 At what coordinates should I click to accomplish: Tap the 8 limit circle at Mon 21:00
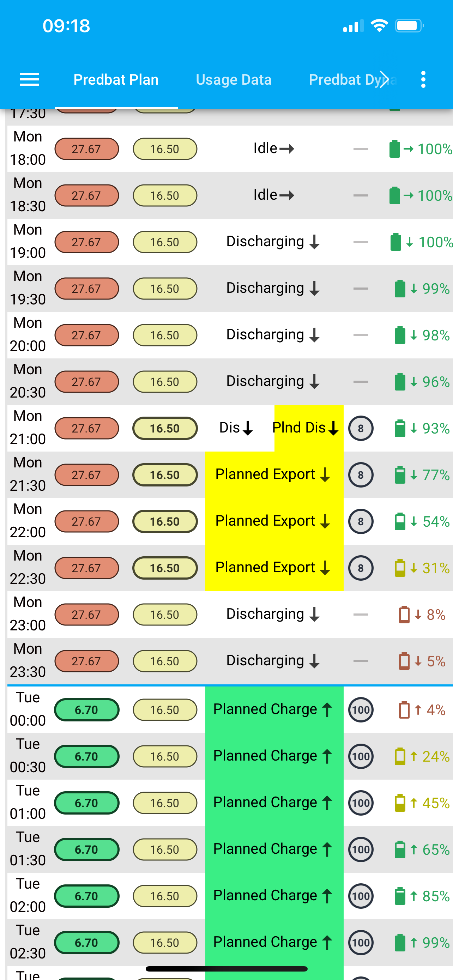[x=361, y=428]
